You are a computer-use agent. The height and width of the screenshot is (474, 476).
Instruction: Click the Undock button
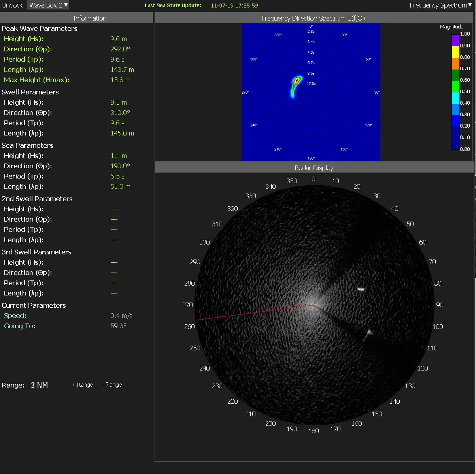tap(12, 5)
